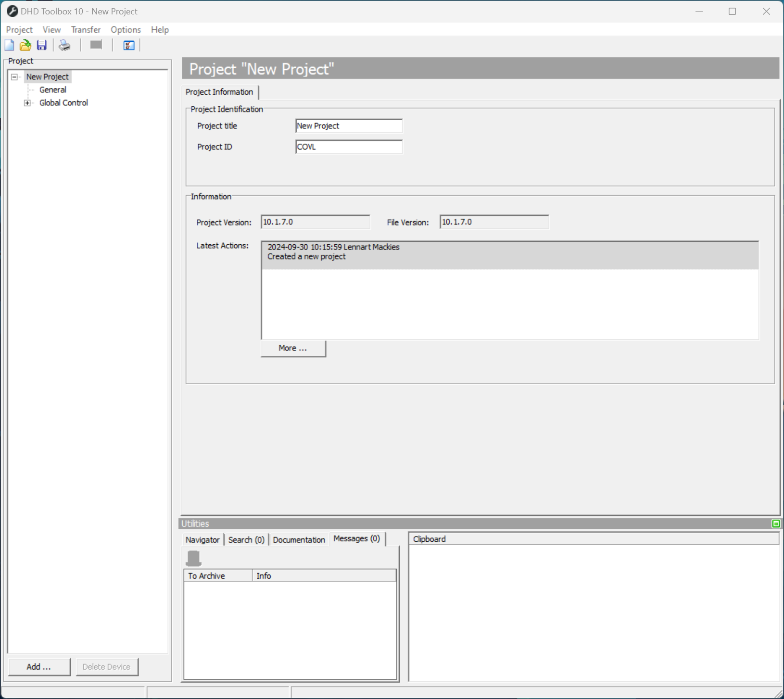Open an existing project using the folder icon
The image size is (784, 699).
click(x=25, y=45)
